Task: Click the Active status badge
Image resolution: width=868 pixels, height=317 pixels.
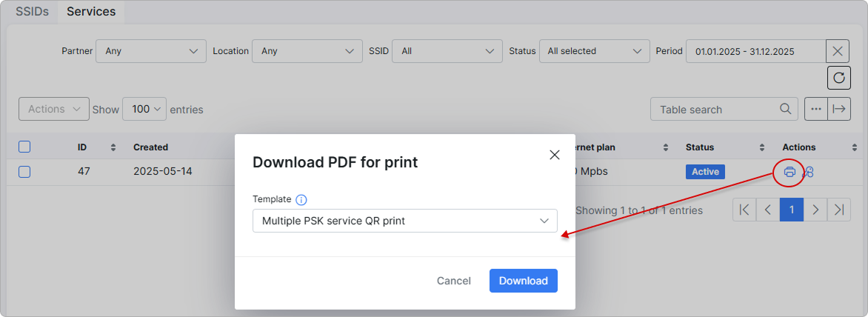Action: pyautogui.click(x=705, y=172)
